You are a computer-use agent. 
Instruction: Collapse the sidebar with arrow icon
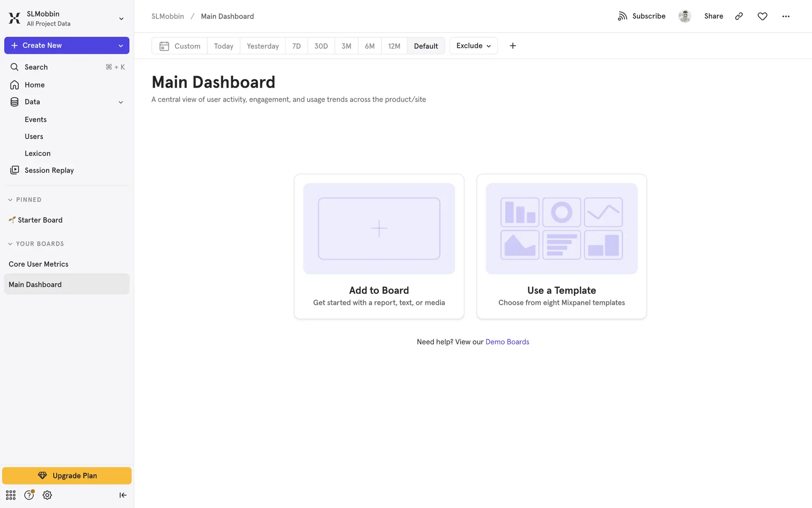coord(123,495)
